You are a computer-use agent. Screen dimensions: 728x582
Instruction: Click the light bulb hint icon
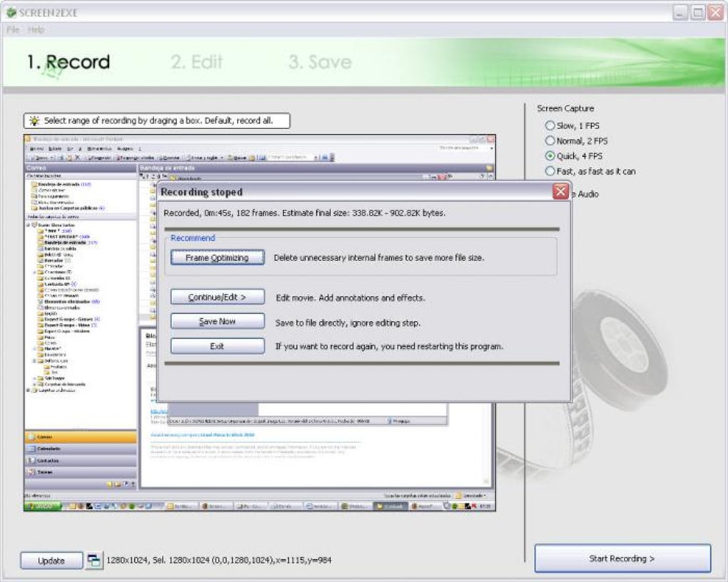34,121
